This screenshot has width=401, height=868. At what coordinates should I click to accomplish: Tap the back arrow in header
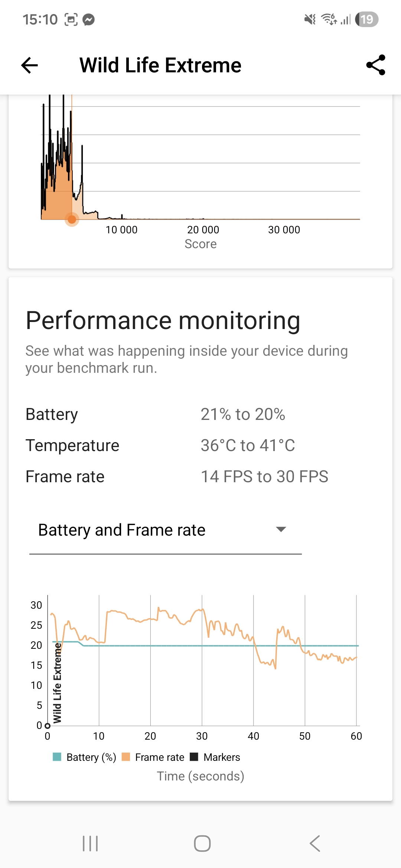point(30,66)
